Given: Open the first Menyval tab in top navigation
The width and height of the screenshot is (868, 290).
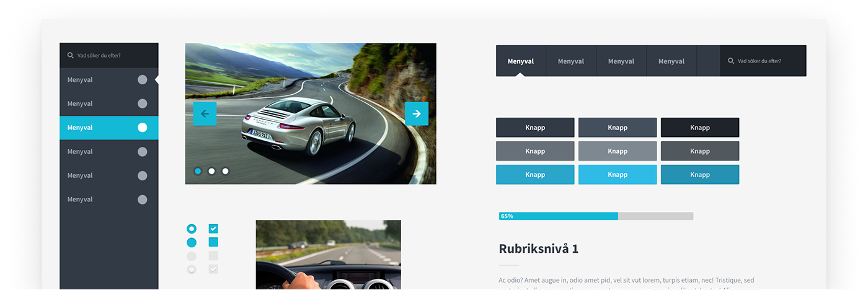Looking at the screenshot, I should pos(521,61).
